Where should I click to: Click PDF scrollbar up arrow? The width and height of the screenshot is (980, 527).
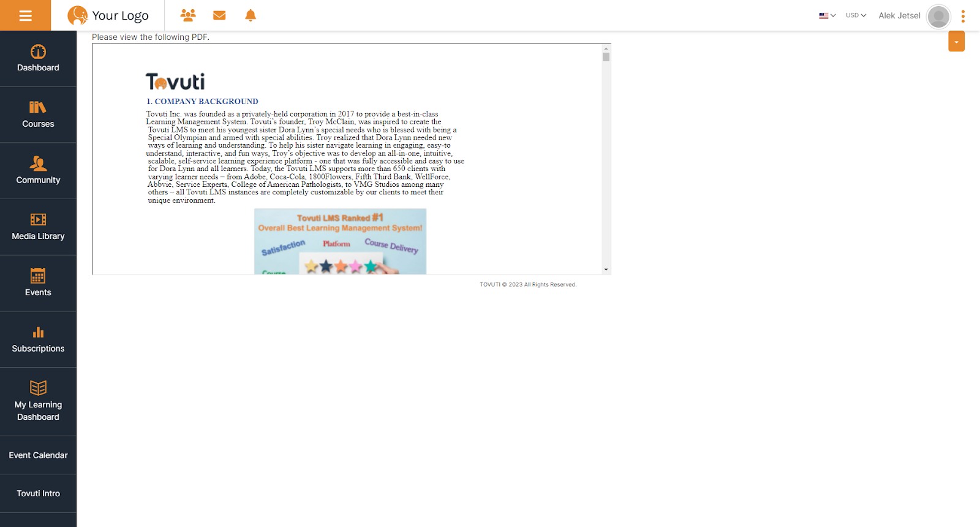click(x=606, y=48)
